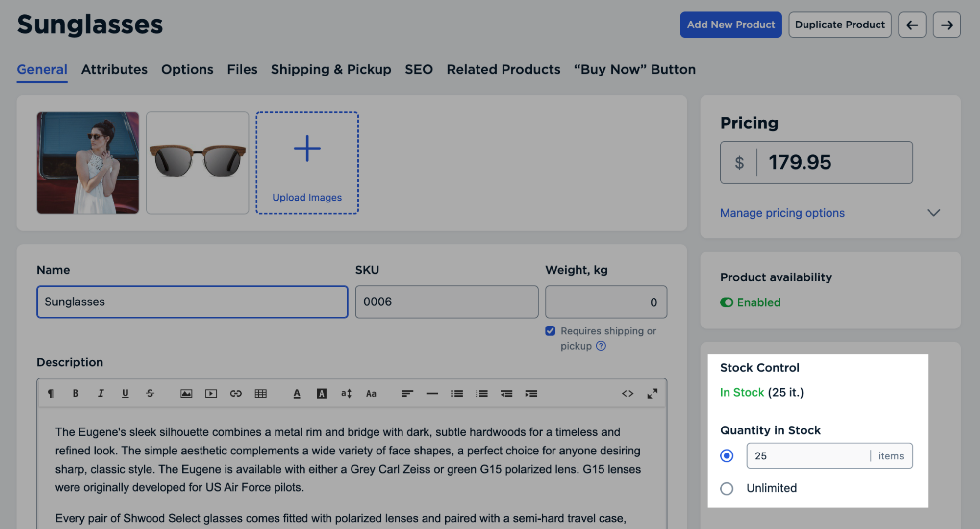Insert a hyperlink in the description text
The image size is (980, 529).
point(236,393)
